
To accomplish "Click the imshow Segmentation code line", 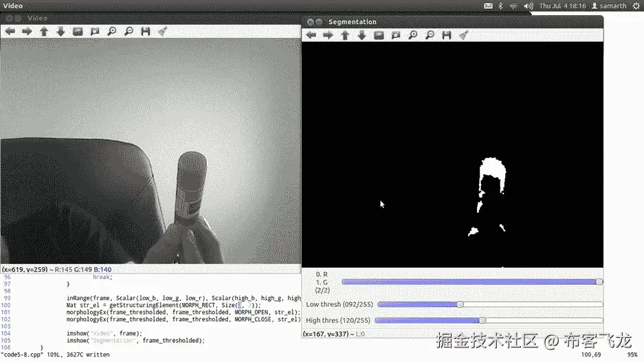I will 135,340.
